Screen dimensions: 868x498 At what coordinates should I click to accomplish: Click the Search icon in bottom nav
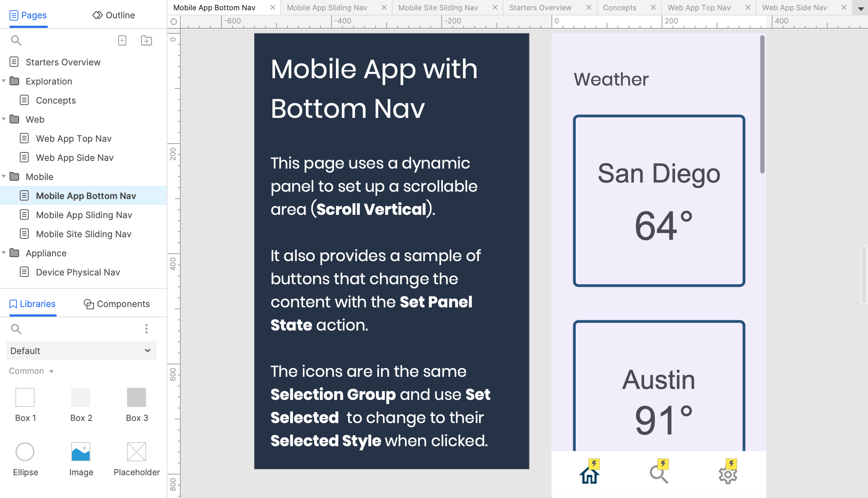point(659,474)
